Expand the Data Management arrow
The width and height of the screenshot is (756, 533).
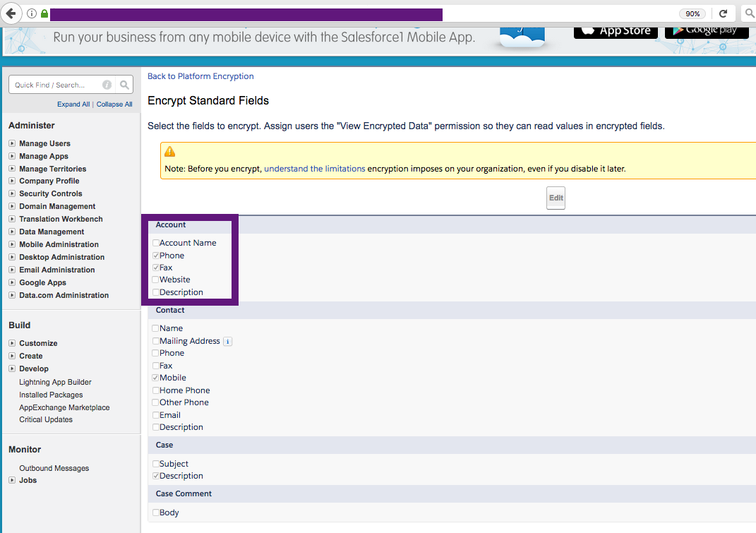12,232
